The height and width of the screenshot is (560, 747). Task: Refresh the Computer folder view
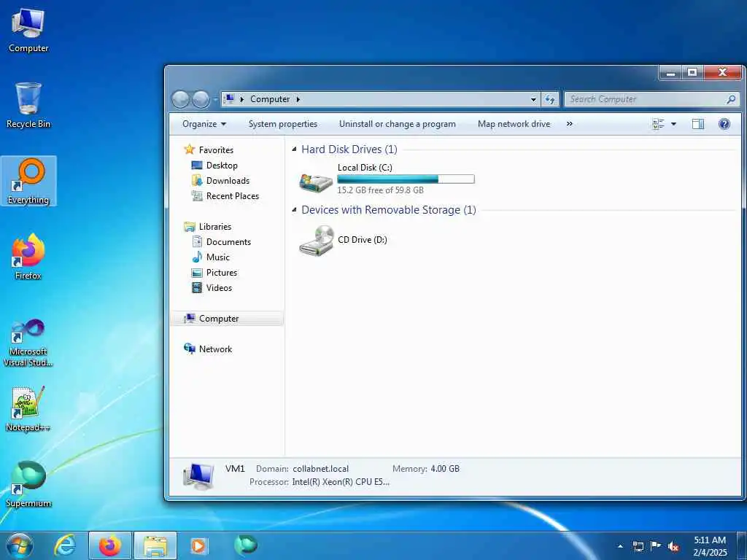tap(550, 99)
